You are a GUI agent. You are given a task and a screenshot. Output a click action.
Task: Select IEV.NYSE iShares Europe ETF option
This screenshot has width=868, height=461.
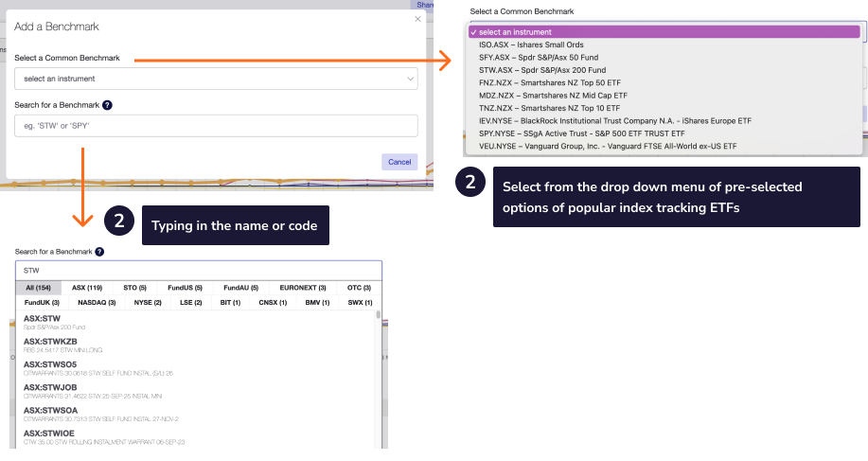tap(664, 121)
